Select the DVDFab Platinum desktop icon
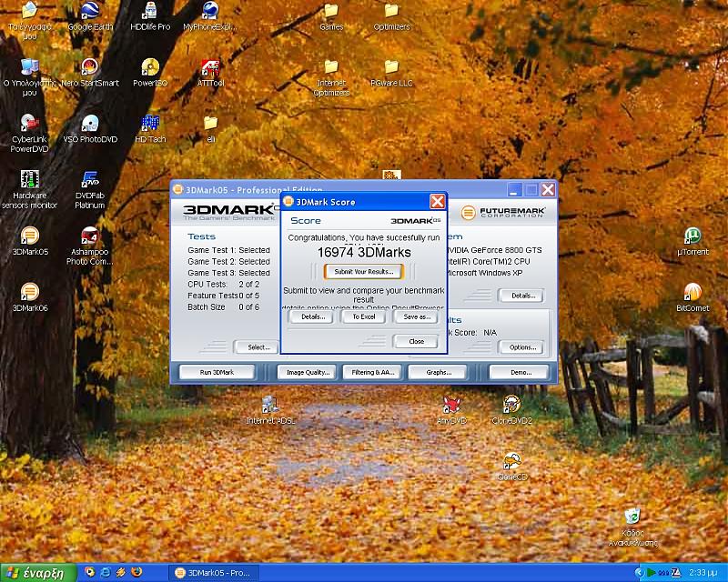 click(90, 189)
